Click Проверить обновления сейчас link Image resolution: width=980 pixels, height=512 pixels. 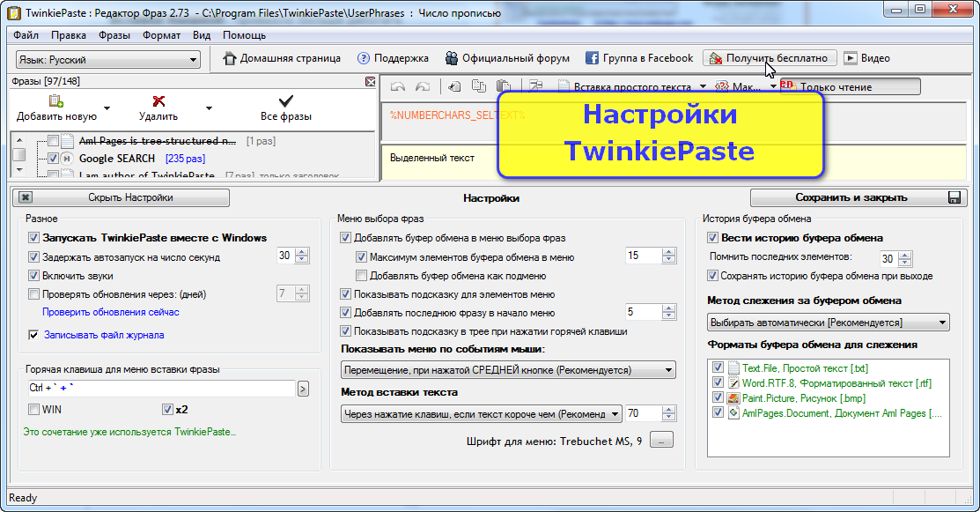coord(111,312)
